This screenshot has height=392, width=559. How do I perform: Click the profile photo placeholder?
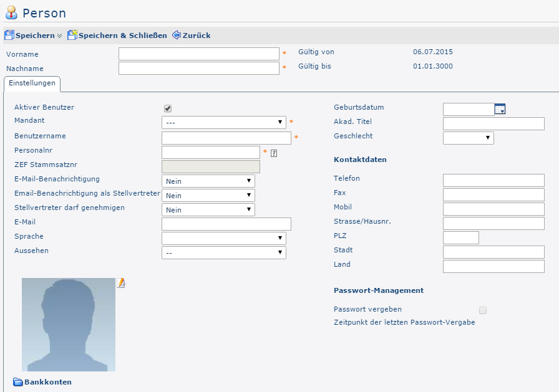coord(69,325)
